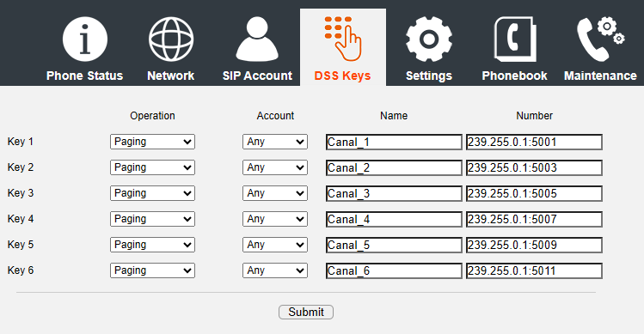644x334 pixels.
Task: Go to the Maintenance tab label
Action: [600, 76]
